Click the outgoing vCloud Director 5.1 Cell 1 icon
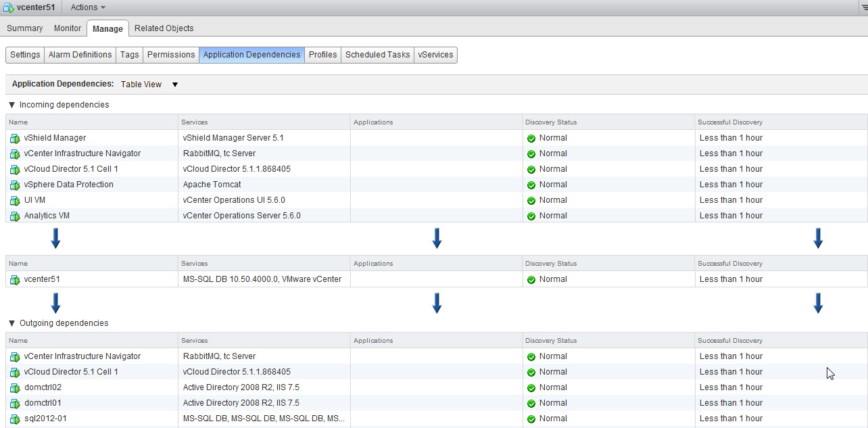 coord(15,373)
